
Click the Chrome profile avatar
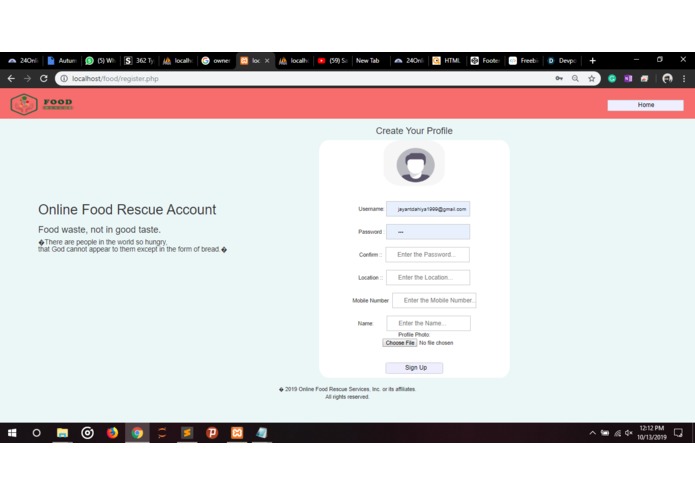667,78
